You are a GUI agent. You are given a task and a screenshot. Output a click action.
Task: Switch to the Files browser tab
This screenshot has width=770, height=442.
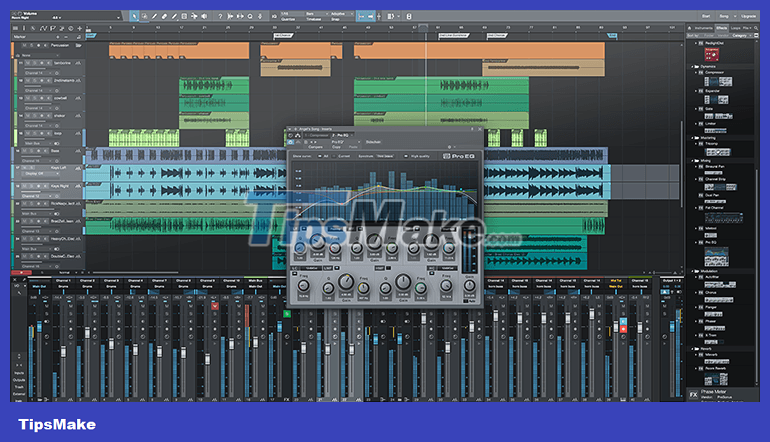click(x=747, y=28)
